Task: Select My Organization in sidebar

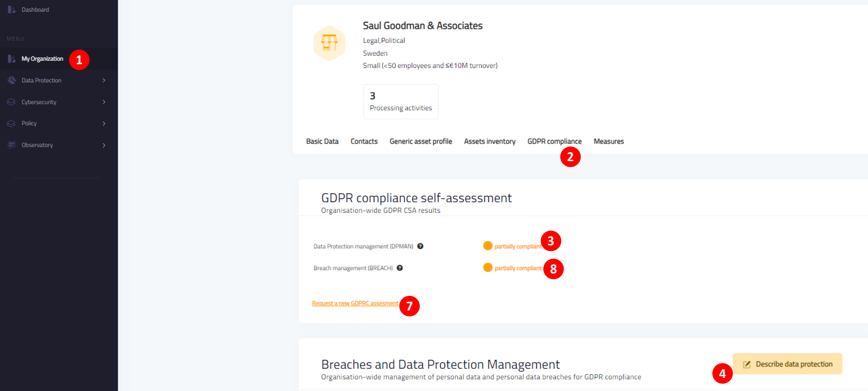Action: point(42,59)
